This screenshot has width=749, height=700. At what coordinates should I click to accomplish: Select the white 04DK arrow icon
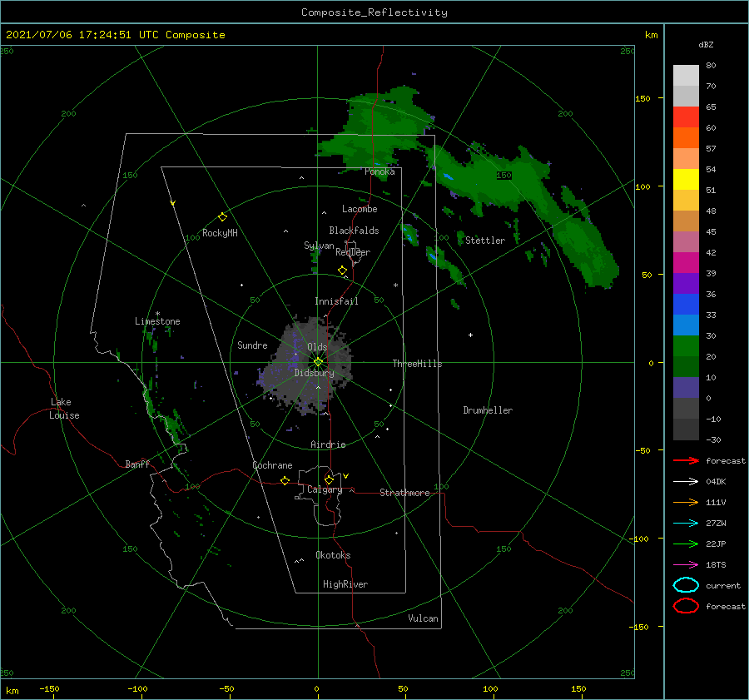coord(686,482)
